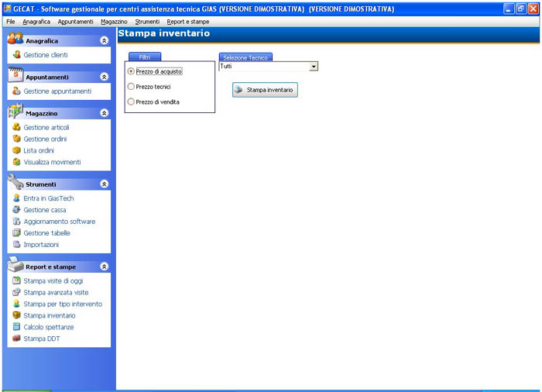This screenshot has height=392, width=542.
Task: Open the Gestione cassa link
Action: pos(45,210)
